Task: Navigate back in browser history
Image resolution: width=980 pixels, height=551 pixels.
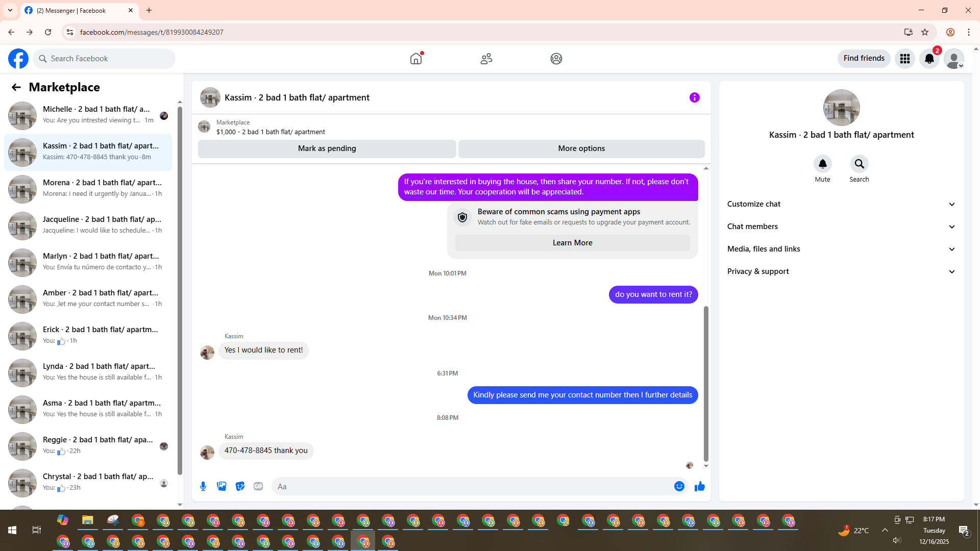Action: coord(11,32)
